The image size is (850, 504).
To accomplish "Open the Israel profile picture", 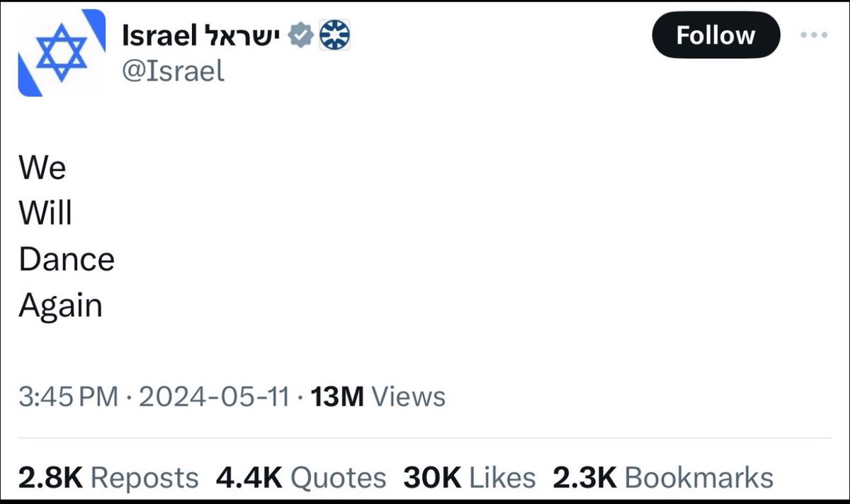I will 62,54.
